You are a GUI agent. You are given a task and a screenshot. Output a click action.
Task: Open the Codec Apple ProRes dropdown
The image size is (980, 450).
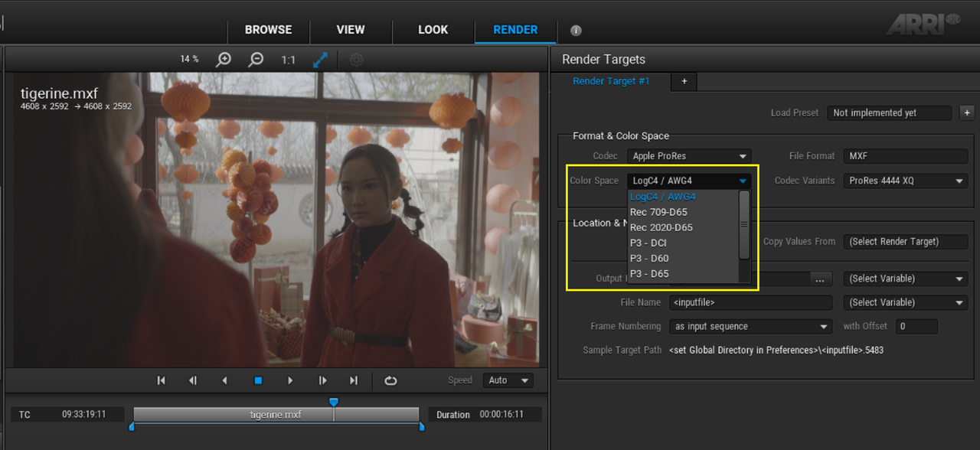(x=689, y=156)
